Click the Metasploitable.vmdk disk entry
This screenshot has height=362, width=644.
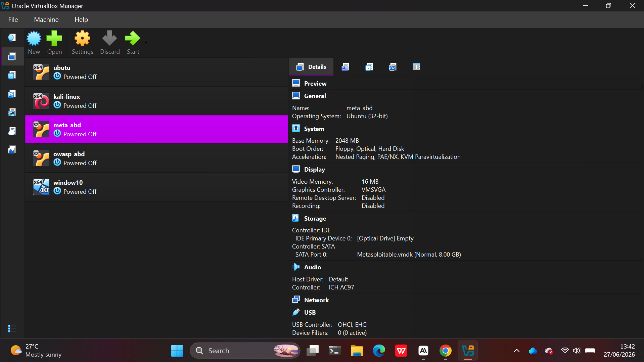[x=409, y=255]
